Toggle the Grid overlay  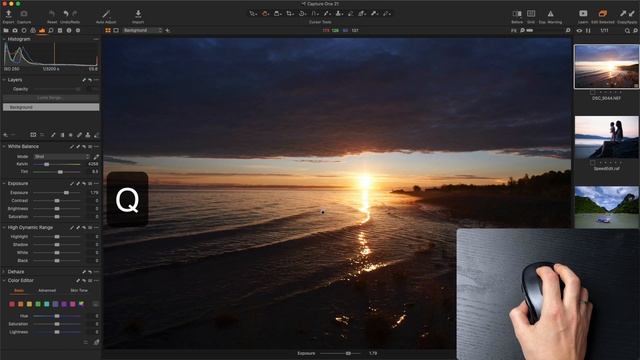tap(531, 14)
